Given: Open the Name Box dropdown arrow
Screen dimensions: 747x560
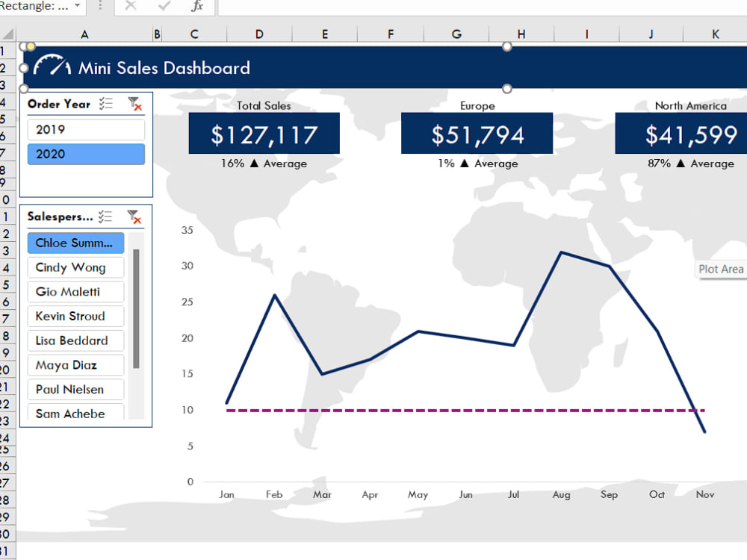Looking at the screenshot, I should tap(77, 6).
